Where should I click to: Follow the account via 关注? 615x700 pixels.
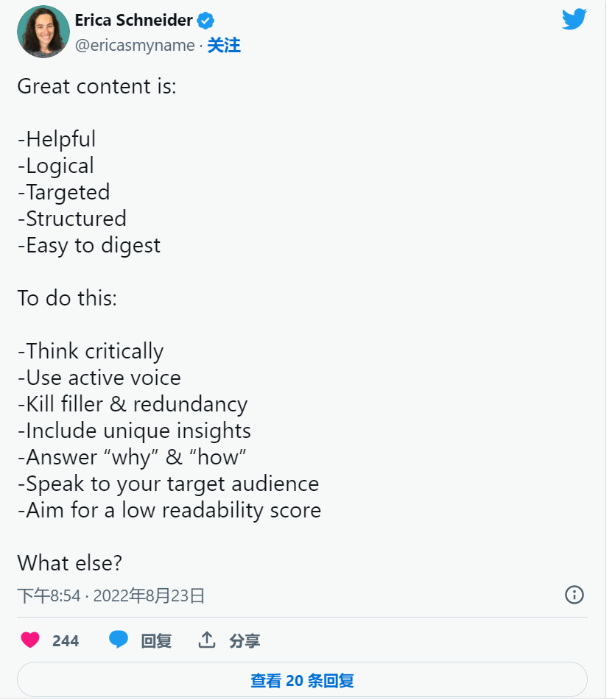pos(224,45)
